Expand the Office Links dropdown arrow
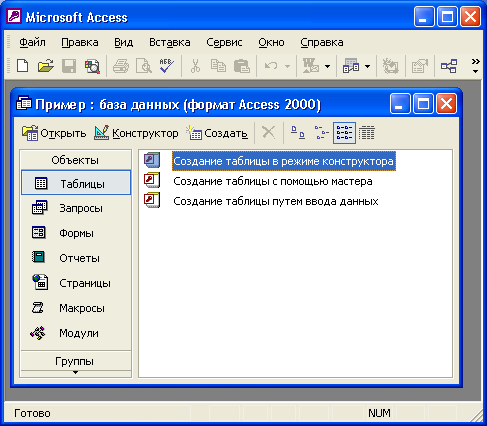Screen dimensions: 487x426 tap(328, 66)
